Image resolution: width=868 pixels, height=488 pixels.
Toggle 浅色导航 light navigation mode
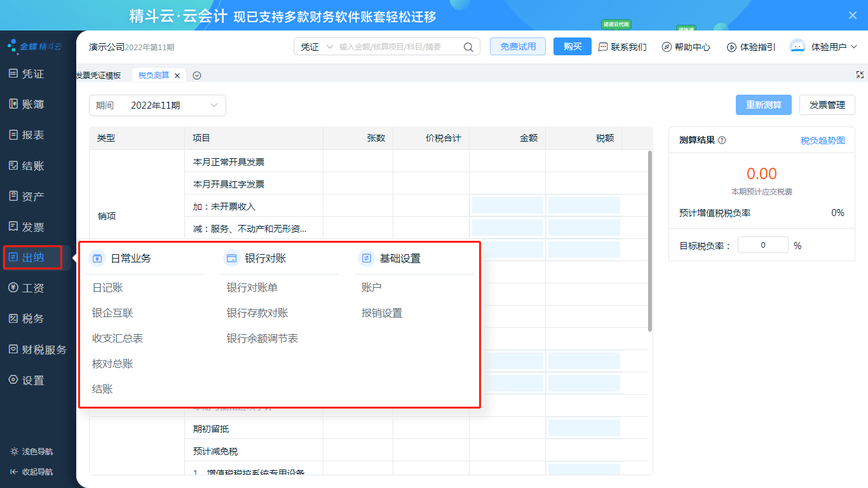pos(32,451)
